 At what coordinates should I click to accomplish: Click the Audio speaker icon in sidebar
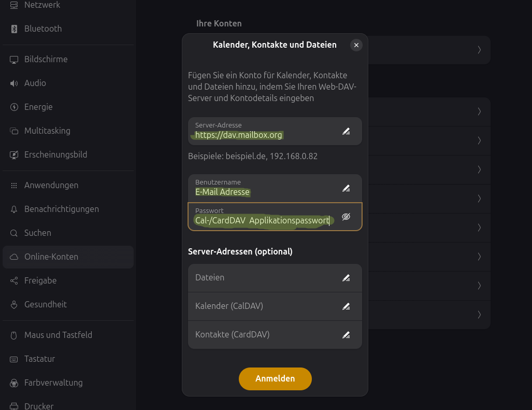[14, 83]
